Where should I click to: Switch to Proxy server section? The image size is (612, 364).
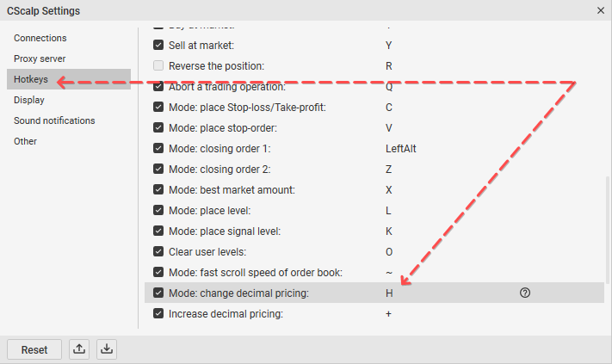(40, 59)
